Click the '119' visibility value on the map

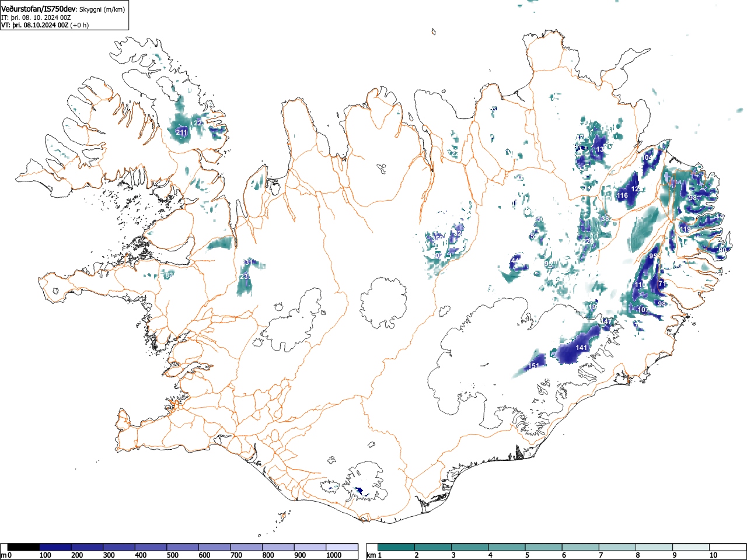click(x=685, y=230)
